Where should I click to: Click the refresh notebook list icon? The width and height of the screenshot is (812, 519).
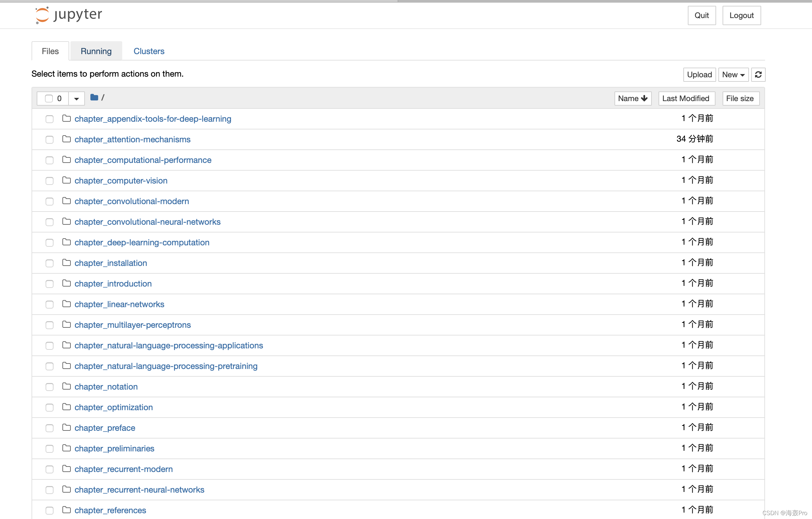click(x=758, y=75)
